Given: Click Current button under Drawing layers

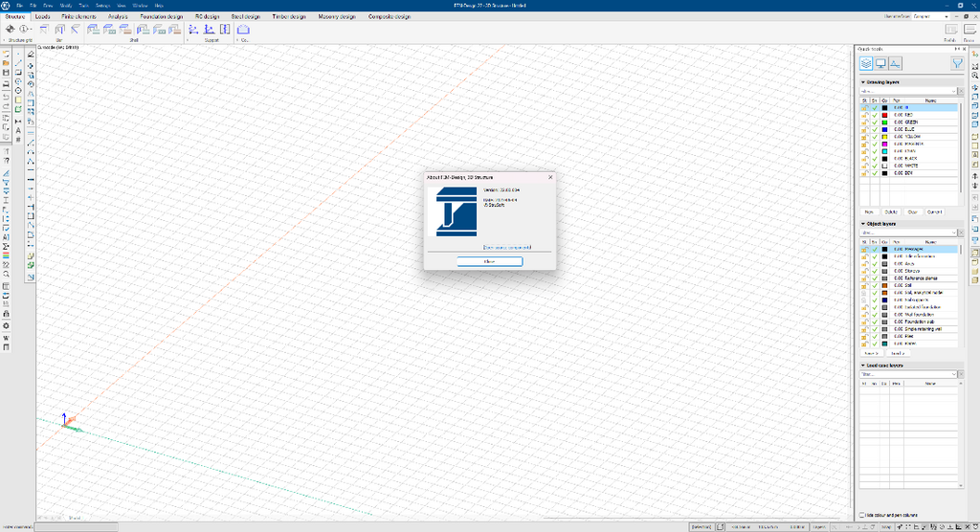Looking at the screenshot, I should coord(934,211).
